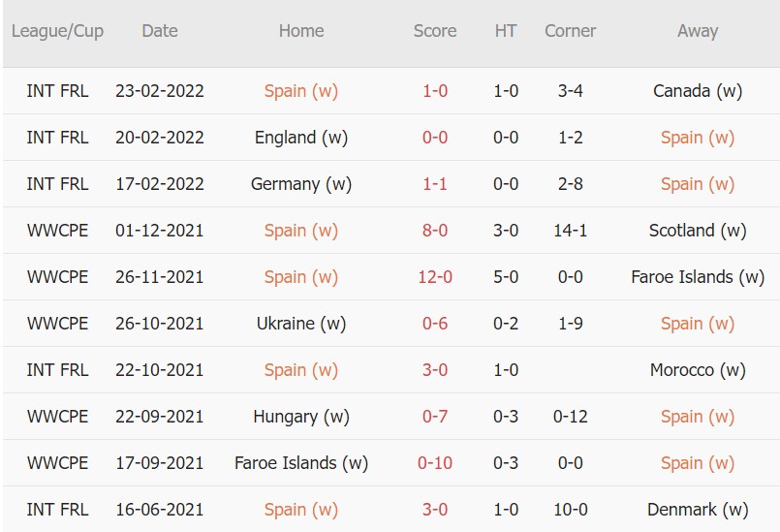Viewport: 780px width, 532px height.
Task: Click the League/Cup column header
Action: tap(57, 31)
